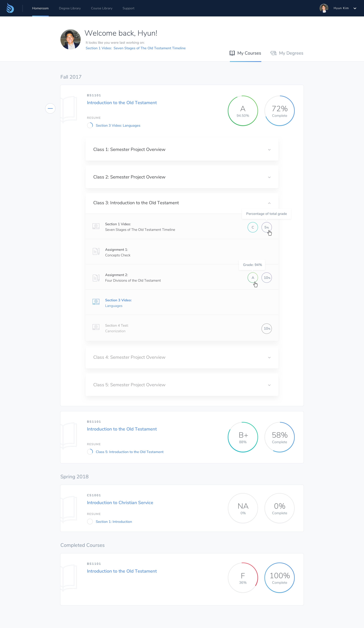Collapse the first course with the minus button

click(50, 108)
